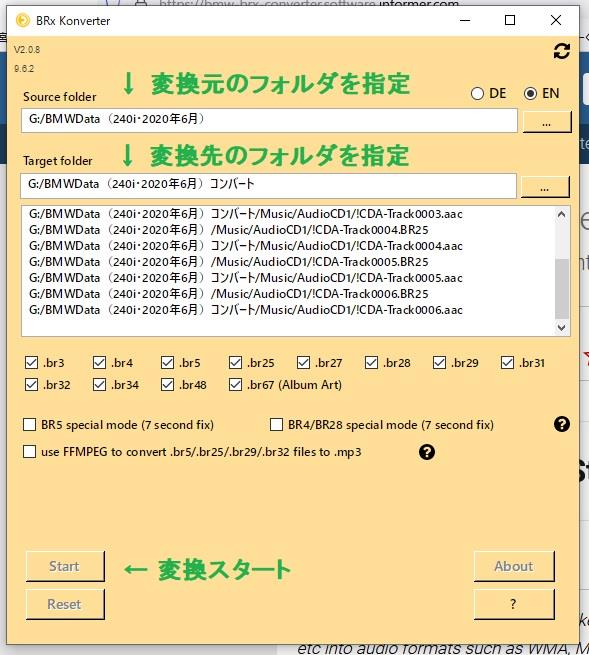Click the Reset button
589x655 pixels.
point(65,604)
